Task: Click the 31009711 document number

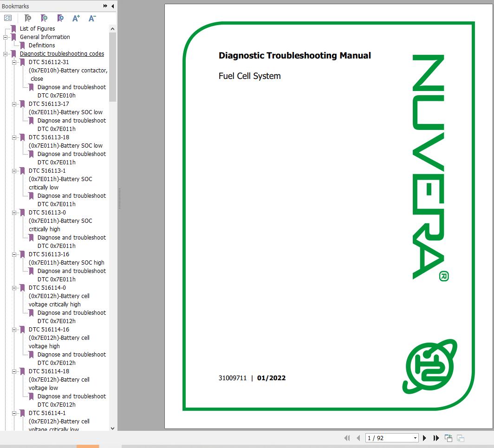Action: [233, 378]
